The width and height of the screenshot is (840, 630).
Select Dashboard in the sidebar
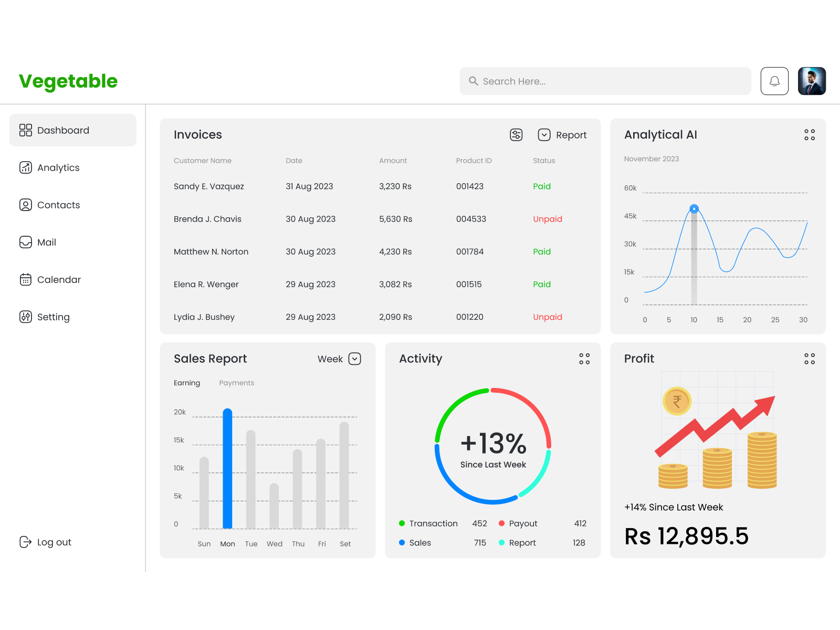(62, 130)
